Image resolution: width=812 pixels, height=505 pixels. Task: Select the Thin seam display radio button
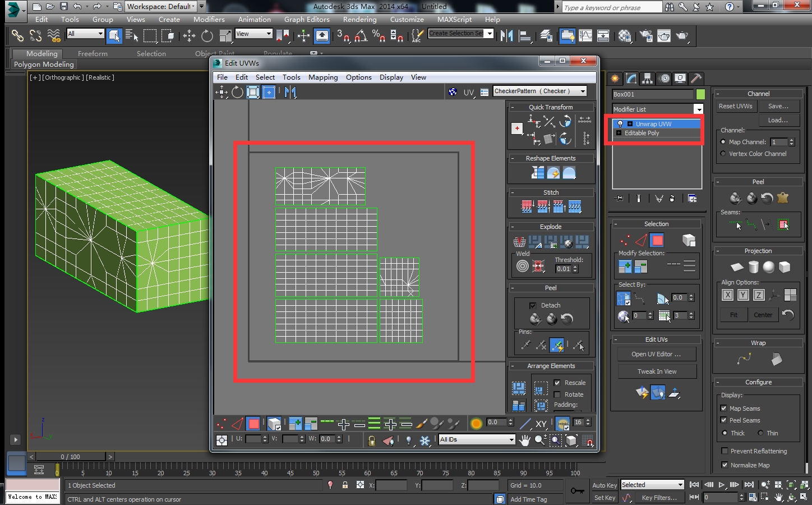760,433
